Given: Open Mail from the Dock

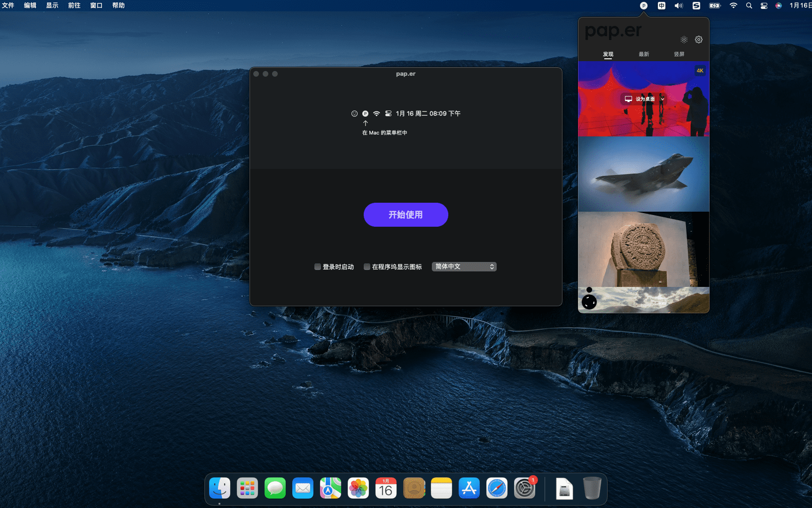Looking at the screenshot, I should pyautogui.click(x=303, y=488).
